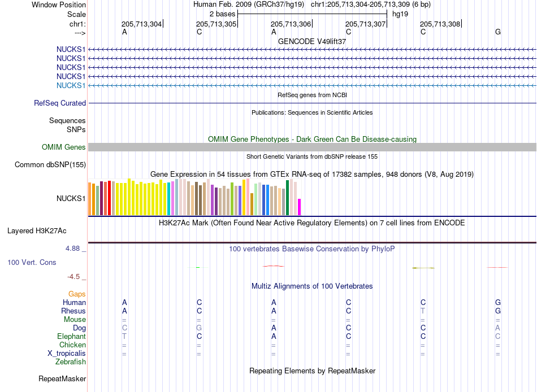This screenshot has height=392, width=537.
Task: Select the light blue NUCKS1 transcript label
Action: (71, 86)
